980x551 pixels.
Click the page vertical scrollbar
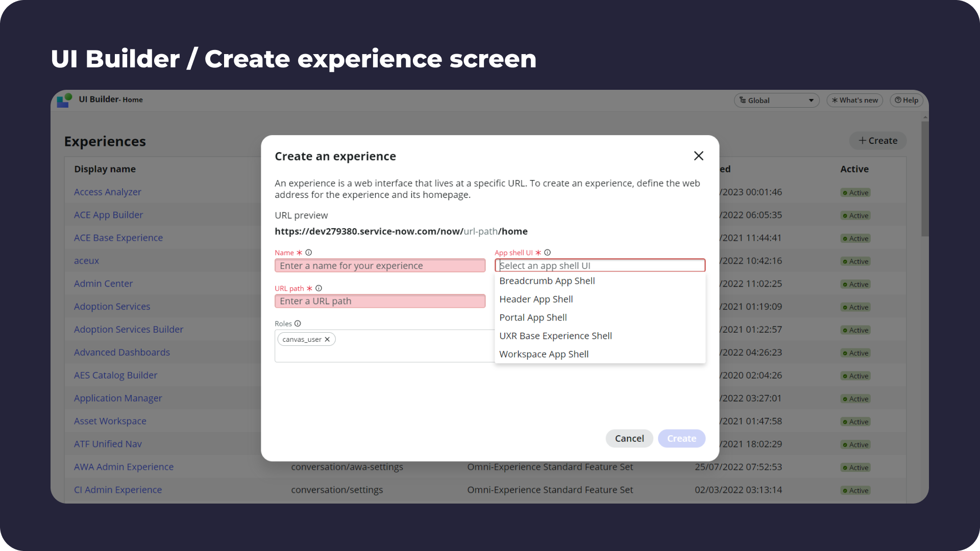click(x=925, y=179)
